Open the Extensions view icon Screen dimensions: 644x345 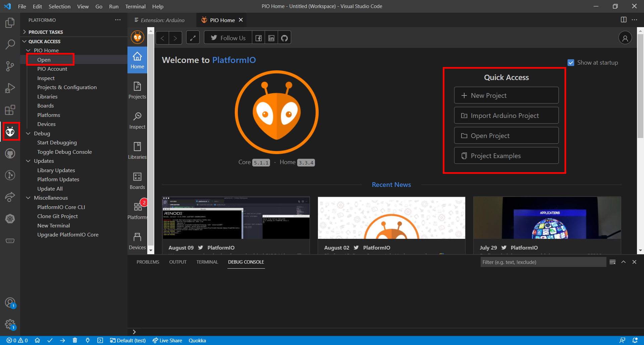(10, 110)
